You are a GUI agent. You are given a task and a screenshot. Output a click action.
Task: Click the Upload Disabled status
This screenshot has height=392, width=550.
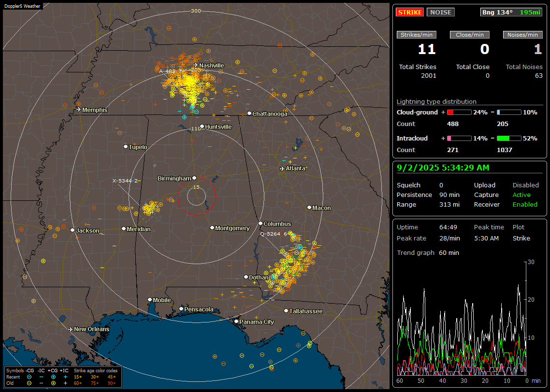pos(526,185)
